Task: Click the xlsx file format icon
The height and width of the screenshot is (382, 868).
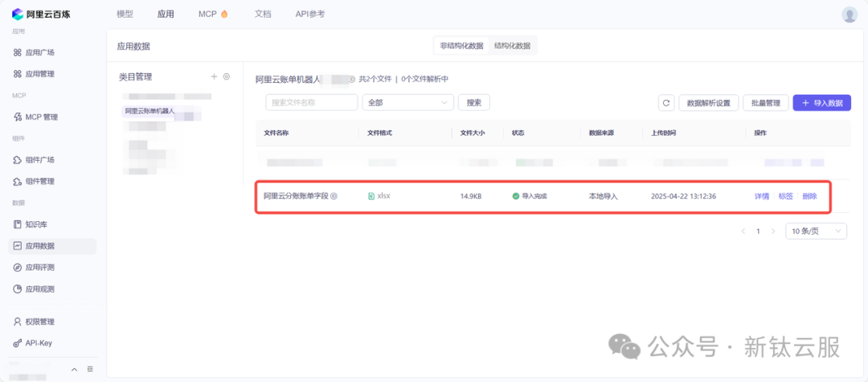Action: [x=371, y=196]
